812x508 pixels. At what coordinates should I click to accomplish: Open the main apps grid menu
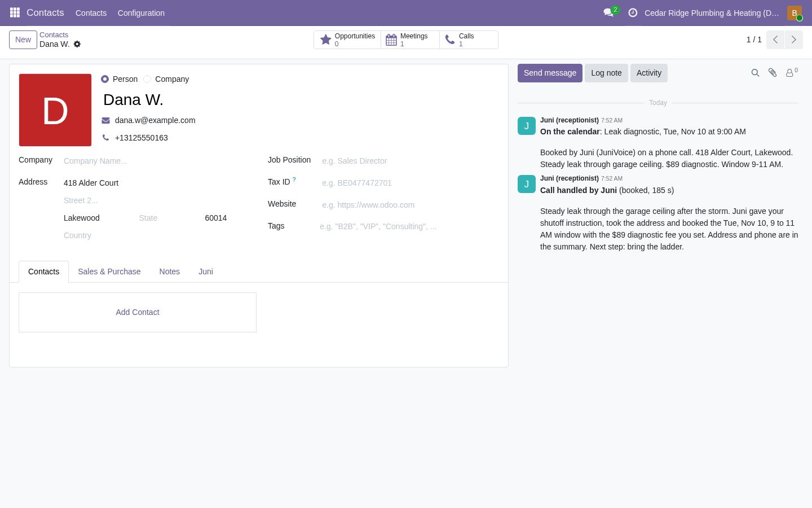(x=15, y=12)
